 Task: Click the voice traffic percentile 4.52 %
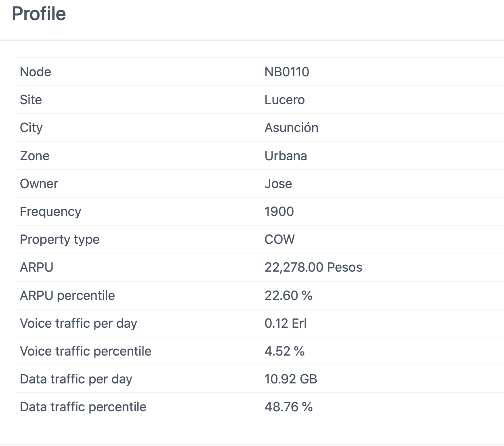point(284,351)
